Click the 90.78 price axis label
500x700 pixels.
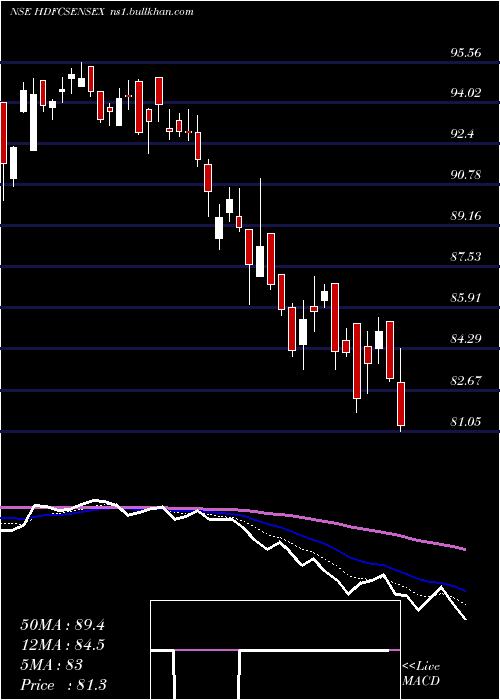pos(466,175)
